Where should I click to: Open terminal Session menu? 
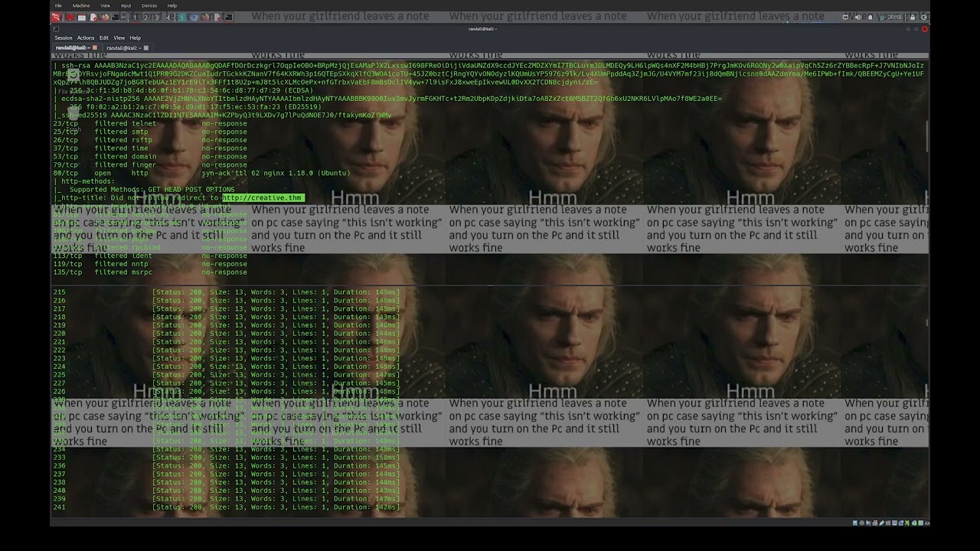[64, 37]
